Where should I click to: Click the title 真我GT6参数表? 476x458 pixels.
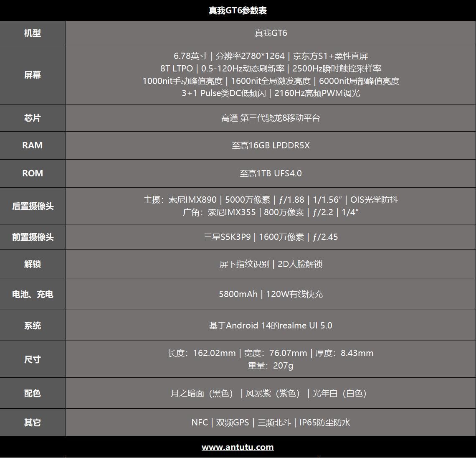[238, 10]
